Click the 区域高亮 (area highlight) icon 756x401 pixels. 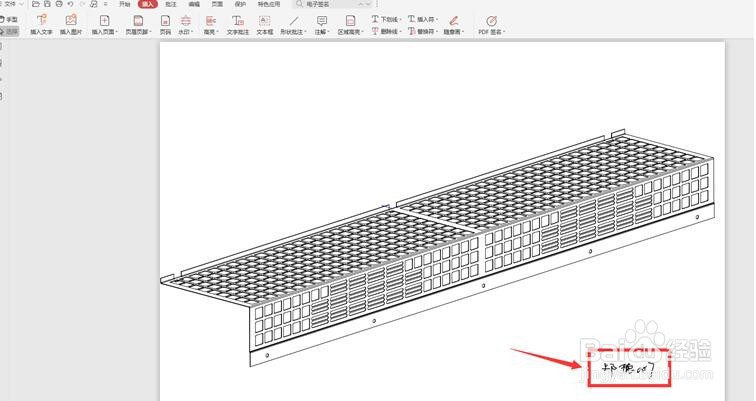pyautogui.click(x=351, y=20)
